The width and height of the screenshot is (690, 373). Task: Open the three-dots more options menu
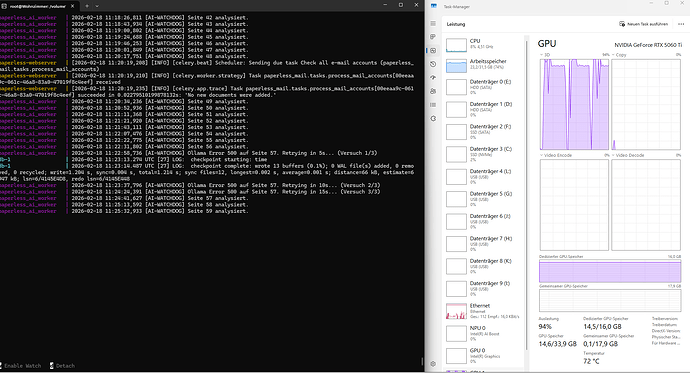[681, 24]
